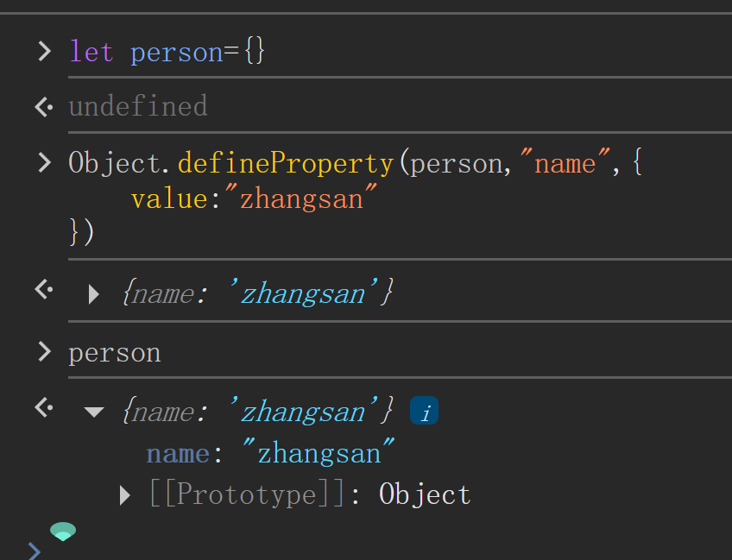Click the purple 'let' keyword
This screenshot has height=560, width=732.
tap(91, 51)
